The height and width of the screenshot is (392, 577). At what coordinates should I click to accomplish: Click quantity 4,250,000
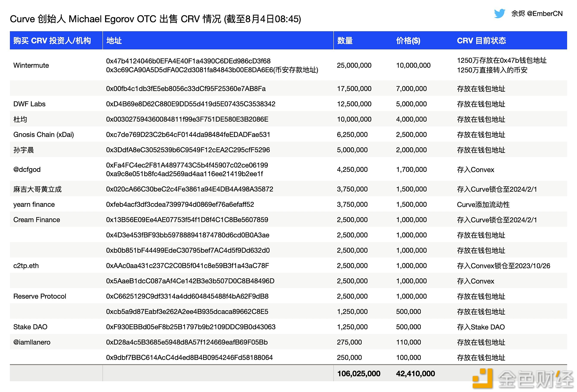pyautogui.click(x=352, y=170)
